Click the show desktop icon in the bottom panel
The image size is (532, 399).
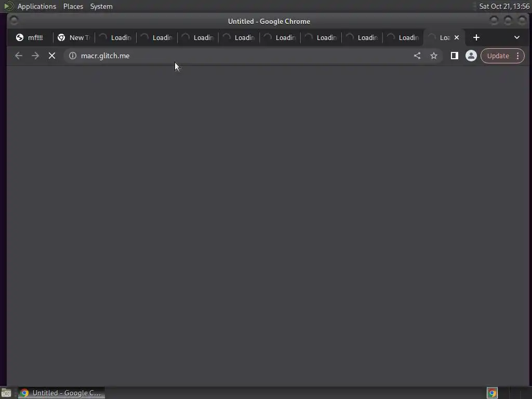click(6, 393)
